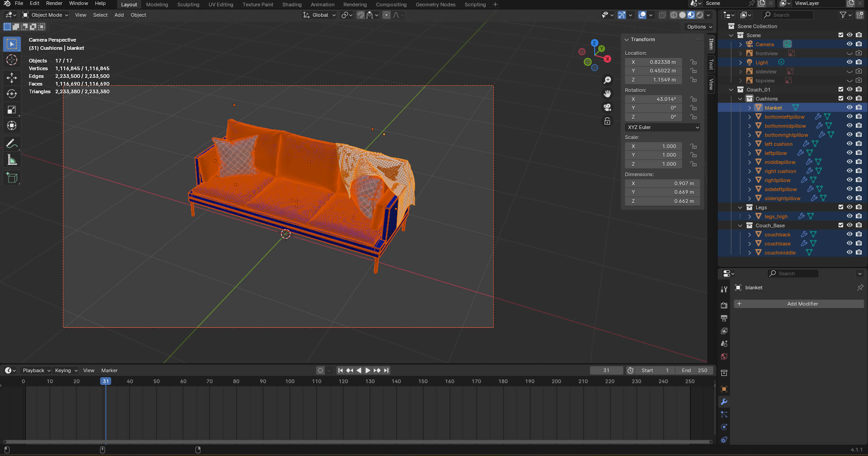Collapse the Couch_Base collection
868x456 pixels.
(x=740, y=226)
